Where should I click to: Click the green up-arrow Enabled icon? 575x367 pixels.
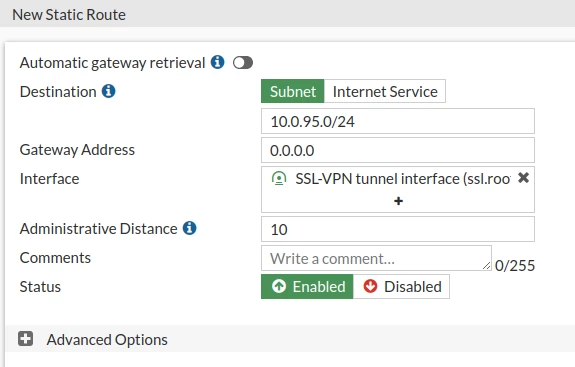point(279,286)
